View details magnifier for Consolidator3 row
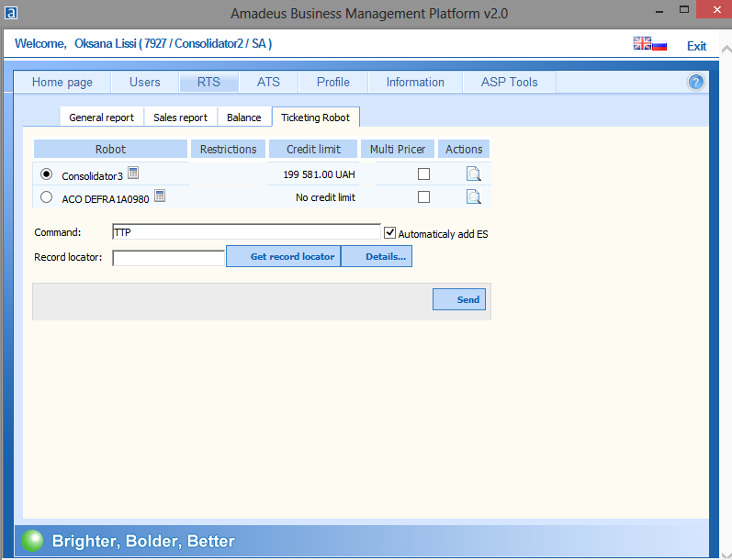732x560 pixels. [x=473, y=174]
